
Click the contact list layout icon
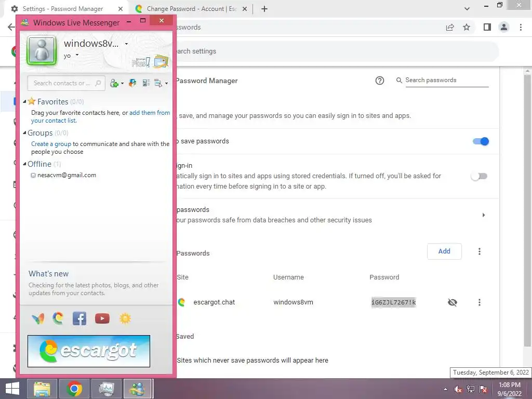click(146, 83)
